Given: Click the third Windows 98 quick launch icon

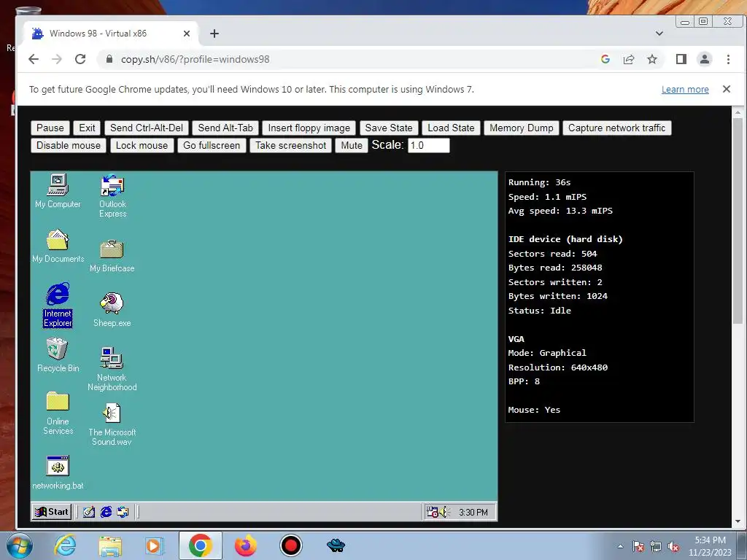Looking at the screenshot, I should 123,512.
